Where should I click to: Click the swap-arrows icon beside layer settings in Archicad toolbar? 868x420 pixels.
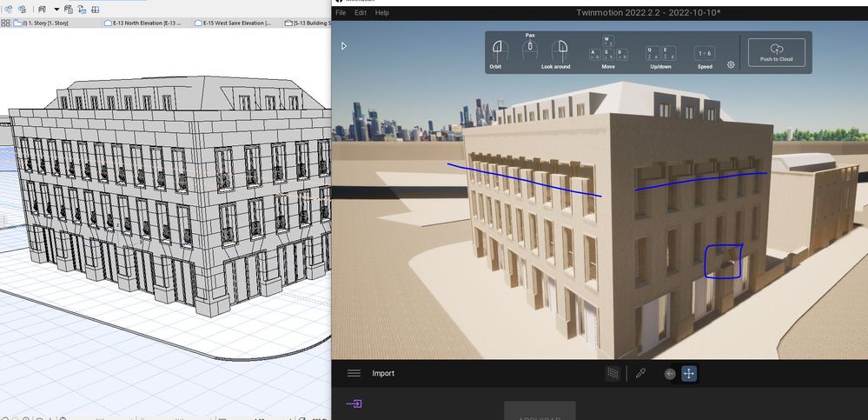tap(82, 10)
